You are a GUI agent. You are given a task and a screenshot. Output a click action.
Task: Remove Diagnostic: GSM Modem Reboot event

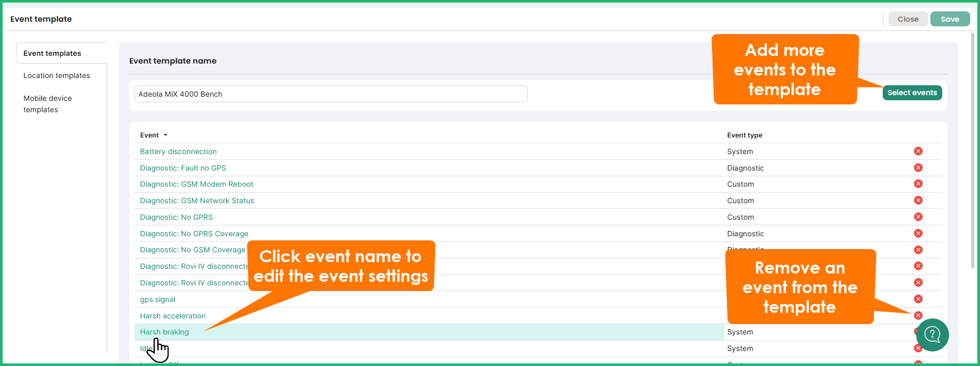click(918, 184)
